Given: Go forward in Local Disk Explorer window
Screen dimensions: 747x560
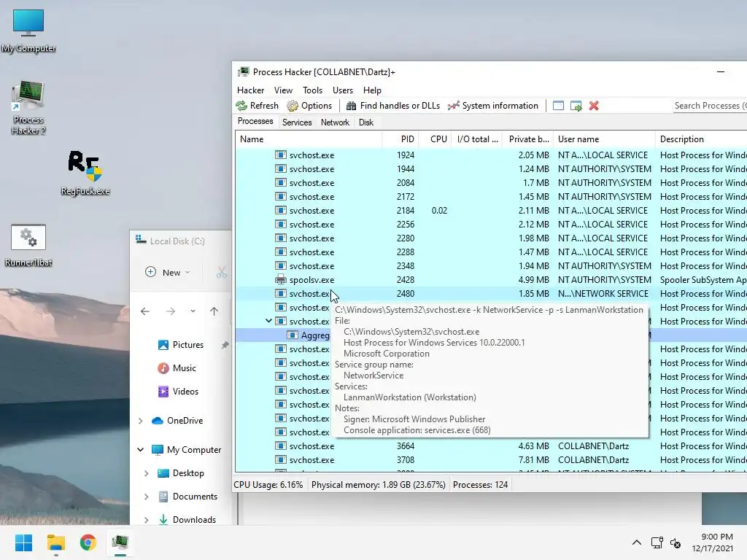Looking at the screenshot, I should pos(171,311).
